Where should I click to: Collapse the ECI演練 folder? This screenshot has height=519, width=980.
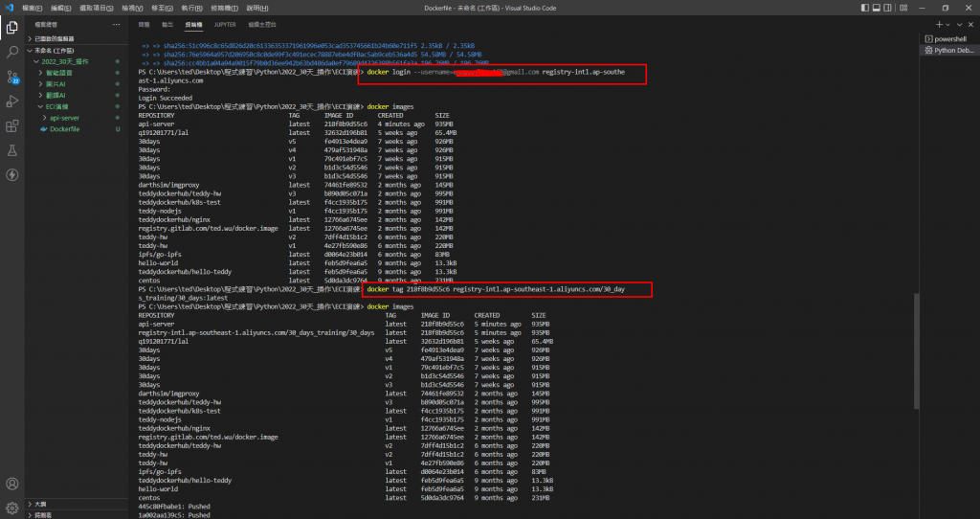click(x=78, y=106)
